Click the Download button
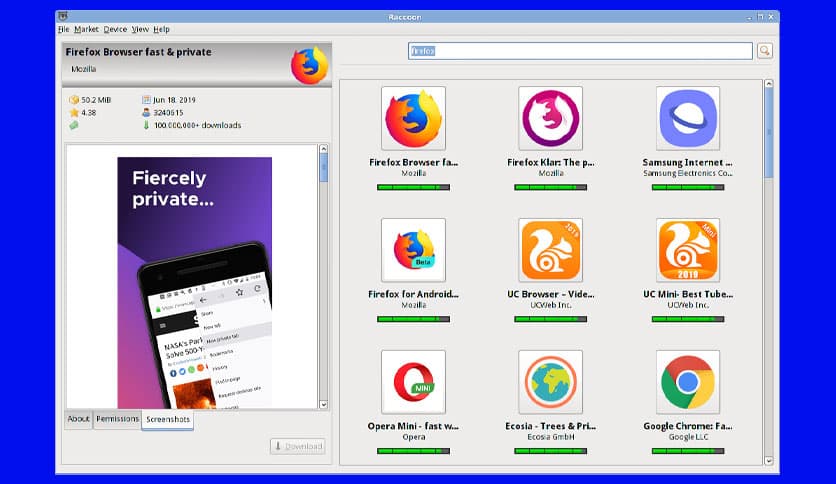Image resolution: width=836 pixels, height=484 pixels. [298, 446]
